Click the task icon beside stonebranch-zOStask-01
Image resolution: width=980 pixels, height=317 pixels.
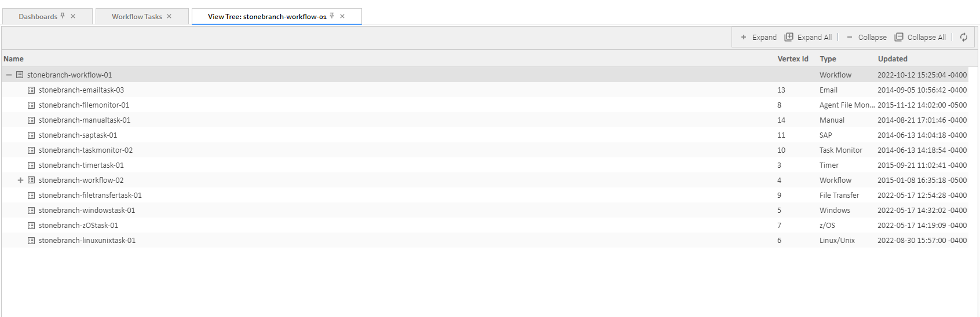pos(31,226)
